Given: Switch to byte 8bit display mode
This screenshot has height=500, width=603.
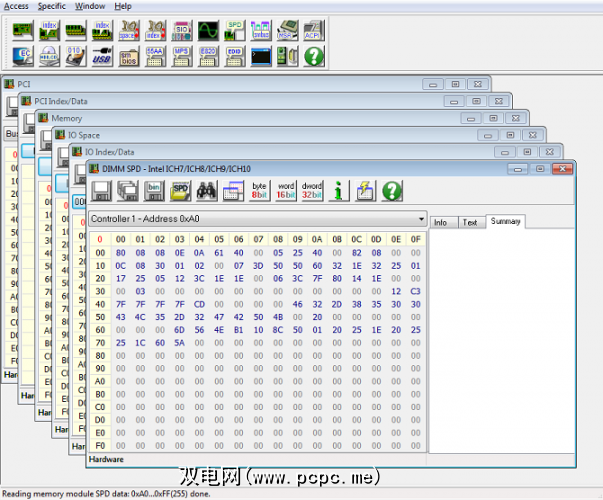Looking at the screenshot, I should [x=259, y=190].
